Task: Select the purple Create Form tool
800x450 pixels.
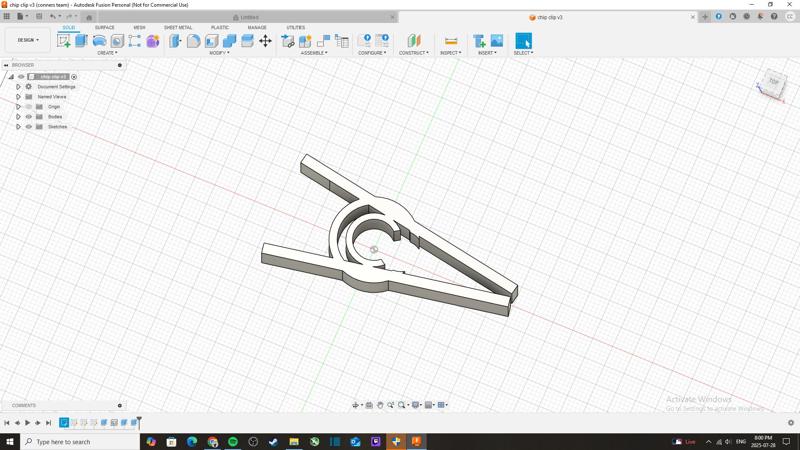Action: (153, 41)
